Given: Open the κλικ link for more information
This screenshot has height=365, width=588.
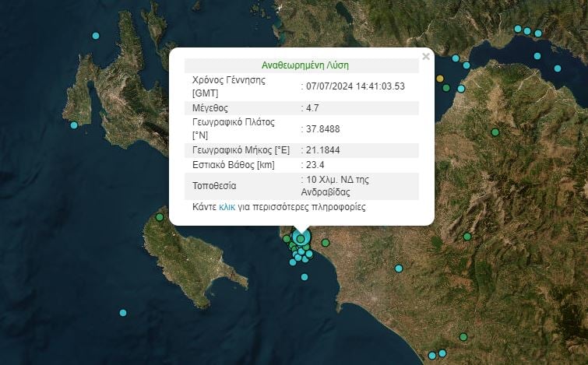Looking at the screenshot, I should coord(227,207).
